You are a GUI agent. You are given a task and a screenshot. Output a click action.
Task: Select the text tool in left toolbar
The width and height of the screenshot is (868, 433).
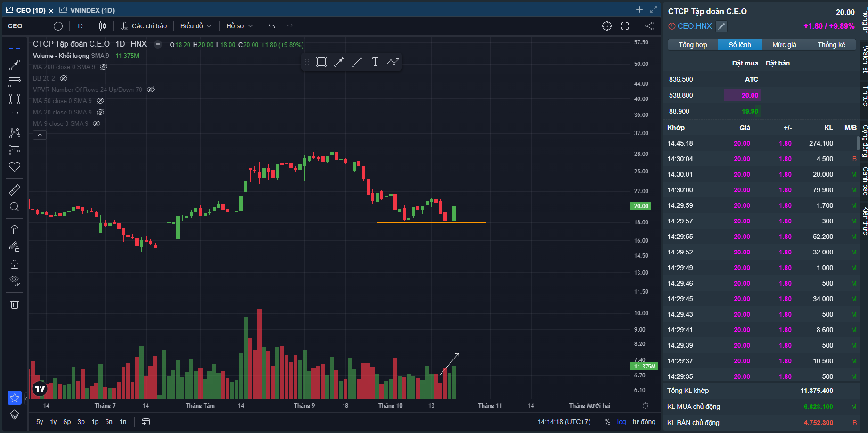(15, 116)
